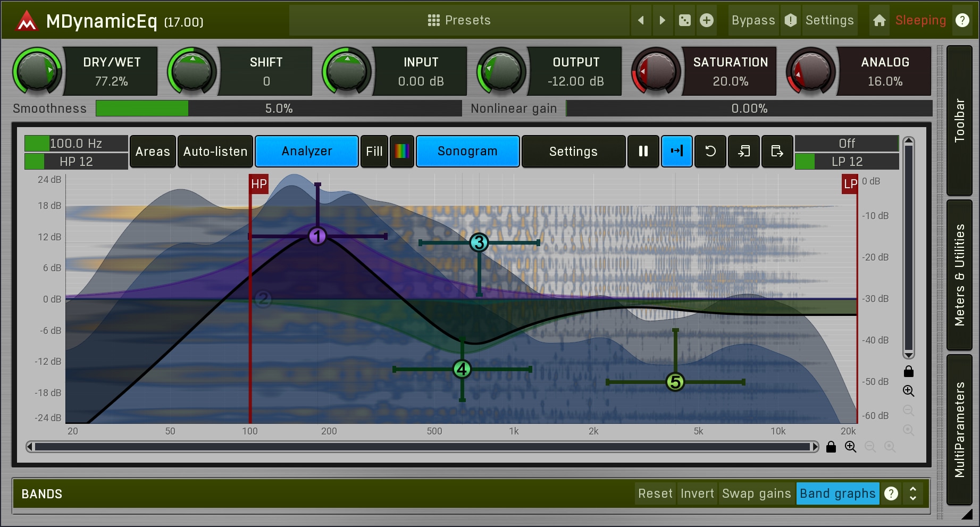This screenshot has width=980, height=527.
Task: Click the add preset plus icon
Action: [x=707, y=20]
